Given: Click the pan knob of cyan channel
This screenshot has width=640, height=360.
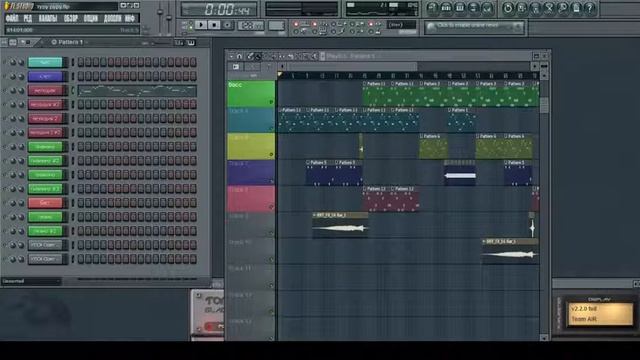Looking at the screenshot, I should coord(13,62).
